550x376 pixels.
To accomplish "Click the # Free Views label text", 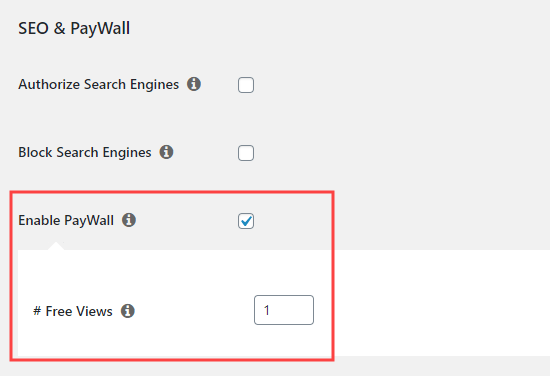I will tap(73, 311).
